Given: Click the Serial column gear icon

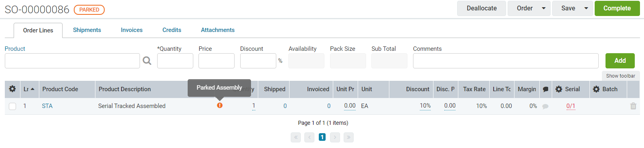Looking at the screenshot, I should tap(559, 89).
